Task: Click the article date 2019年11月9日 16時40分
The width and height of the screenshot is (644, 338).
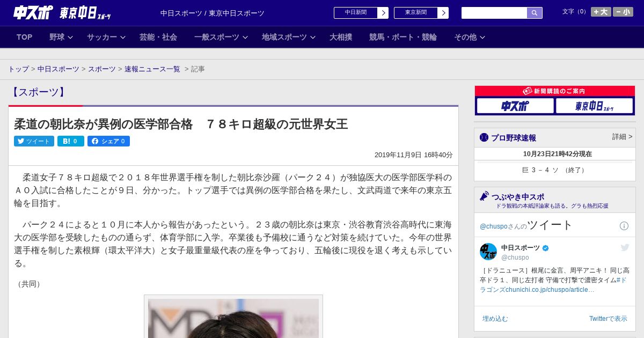Action: (414, 155)
